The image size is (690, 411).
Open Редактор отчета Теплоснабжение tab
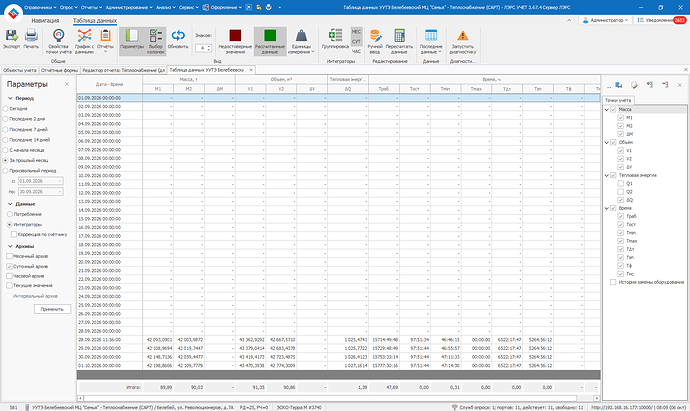pos(124,70)
